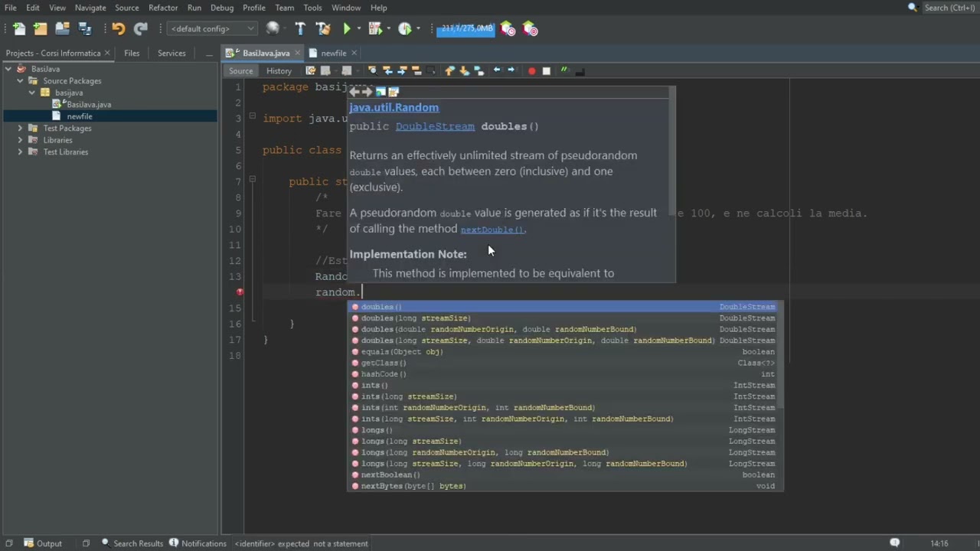Select newfile in project tree
Screen dimensions: 980x551
point(80,116)
